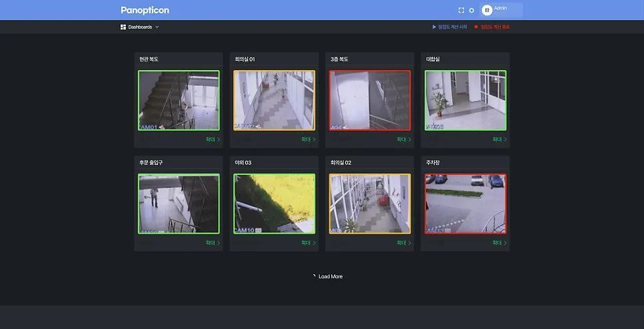Select the 회의실 02 card title
This screenshot has height=329, width=644.
pyautogui.click(x=341, y=162)
